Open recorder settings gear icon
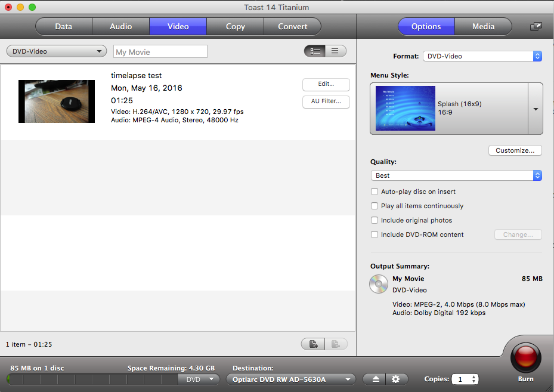The height and width of the screenshot is (392, 554). point(396,379)
